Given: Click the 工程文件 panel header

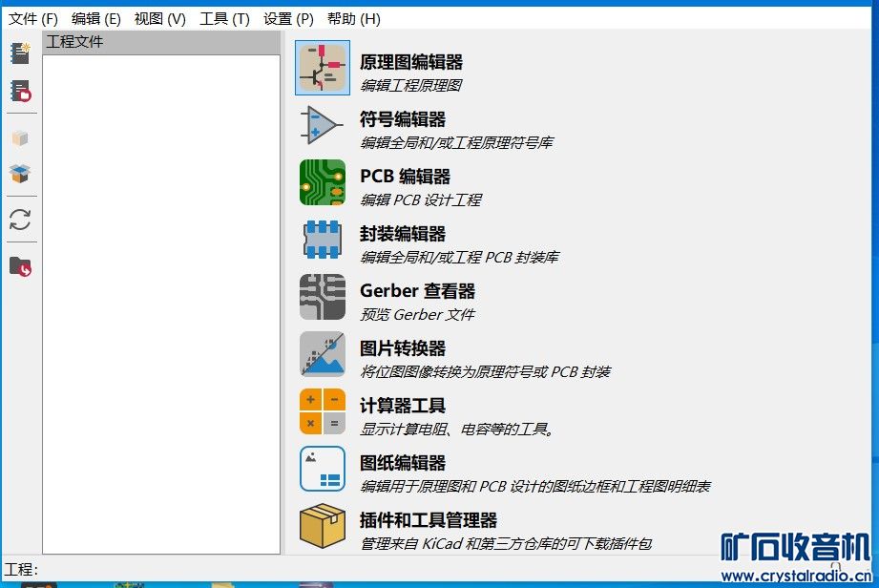Looking at the screenshot, I should point(161,42).
